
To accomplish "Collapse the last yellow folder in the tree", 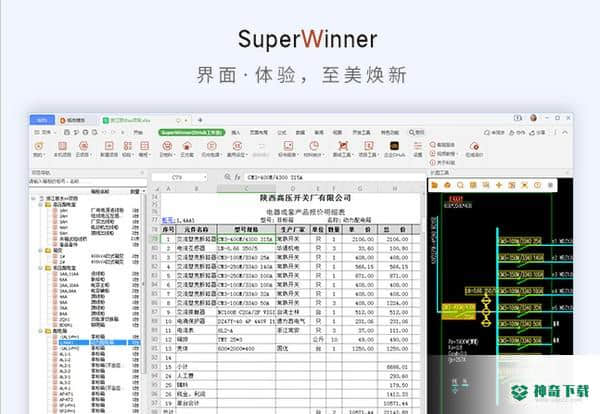I will point(41,331).
